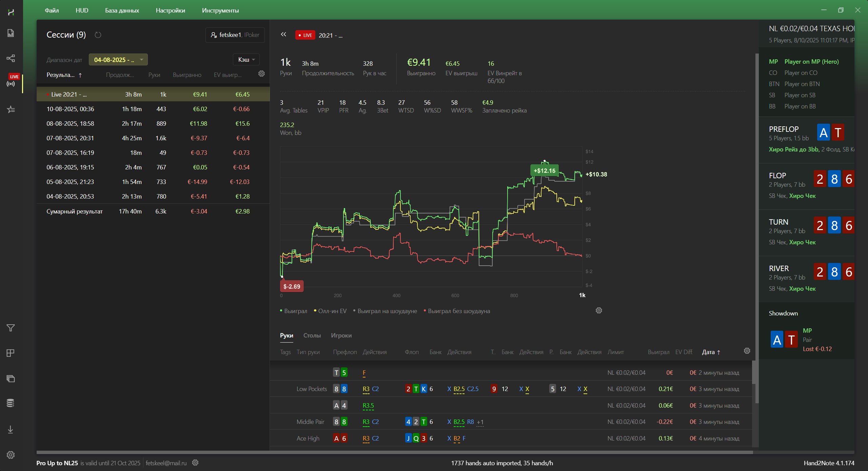Open the import download arrow icon
Image resolution: width=868 pixels, height=471 pixels.
click(x=11, y=429)
